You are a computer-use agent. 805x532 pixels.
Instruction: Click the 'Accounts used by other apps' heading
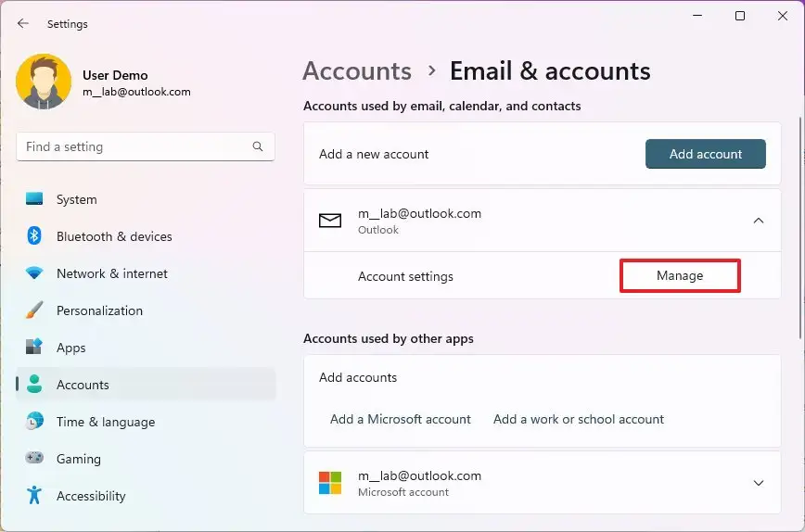coord(389,338)
